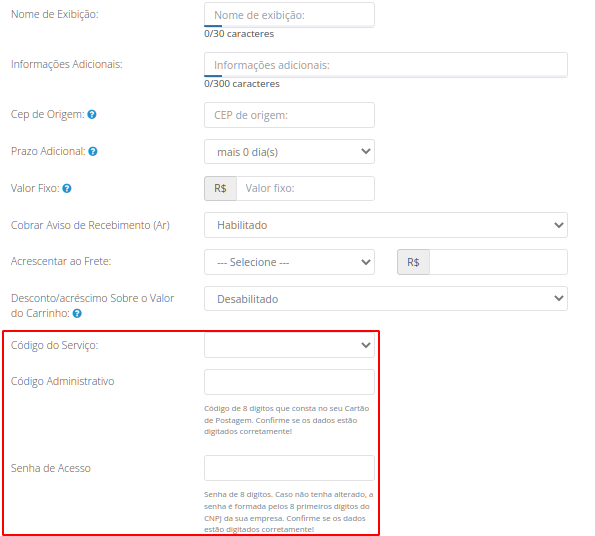
Task: Focus the Informações adicionais text field
Action: 386,65
